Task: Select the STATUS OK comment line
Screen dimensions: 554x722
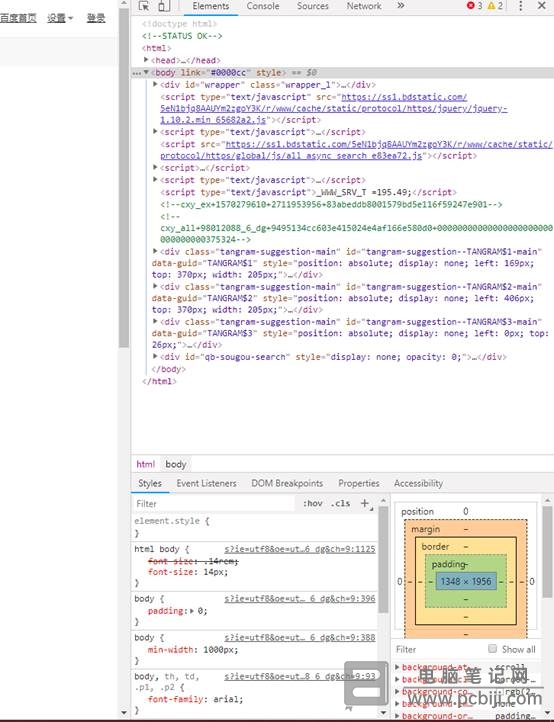Action: tap(182, 35)
